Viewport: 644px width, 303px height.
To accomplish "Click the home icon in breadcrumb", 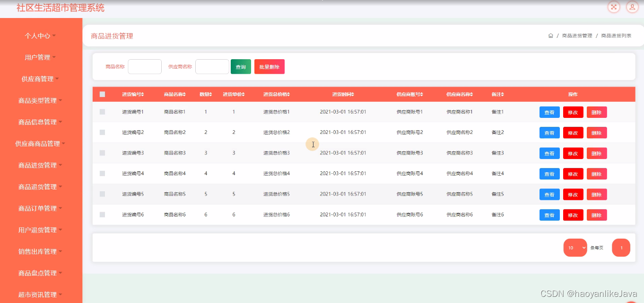I will pyautogui.click(x=551, y=36).
